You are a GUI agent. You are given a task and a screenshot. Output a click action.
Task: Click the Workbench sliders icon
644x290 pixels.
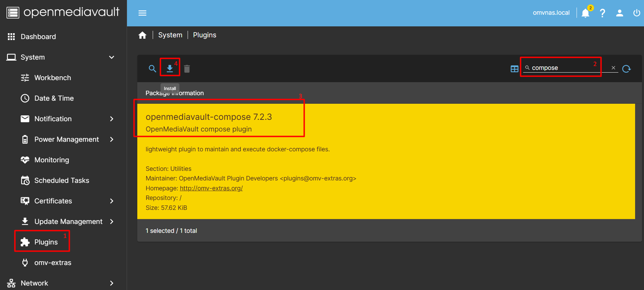tap(25, 78)
